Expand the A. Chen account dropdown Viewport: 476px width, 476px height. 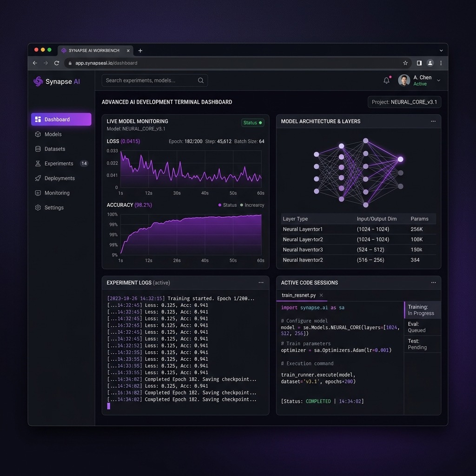click(x=438, y=80)
